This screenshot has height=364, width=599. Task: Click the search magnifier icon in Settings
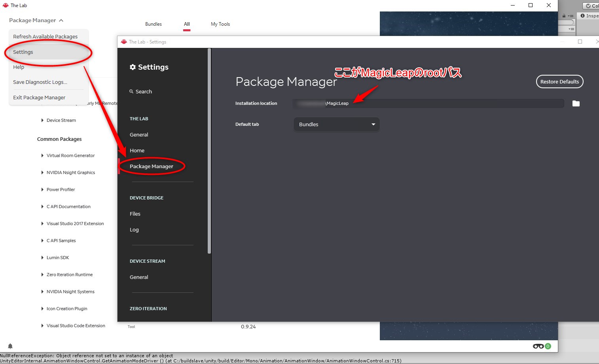coord(131,91)
